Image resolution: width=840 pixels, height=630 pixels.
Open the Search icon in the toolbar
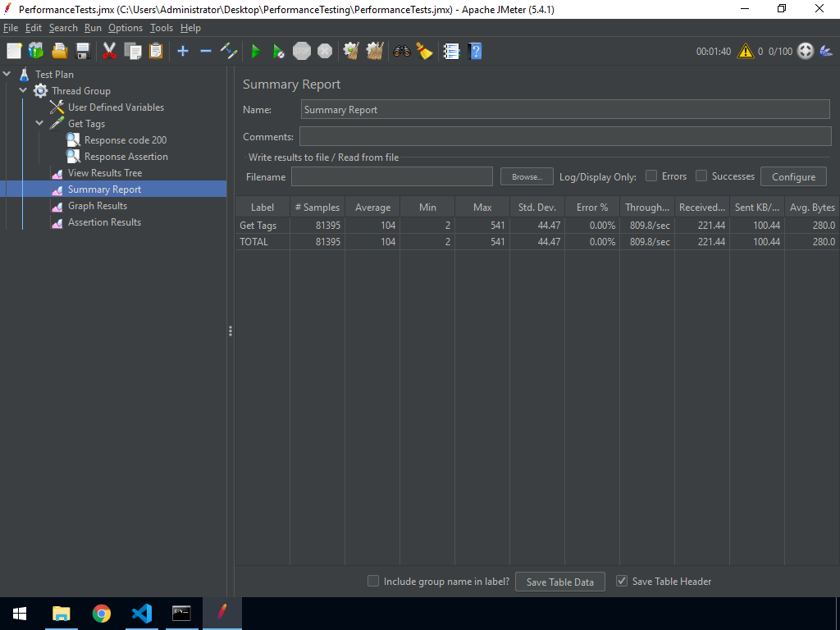tap(401, 51)
